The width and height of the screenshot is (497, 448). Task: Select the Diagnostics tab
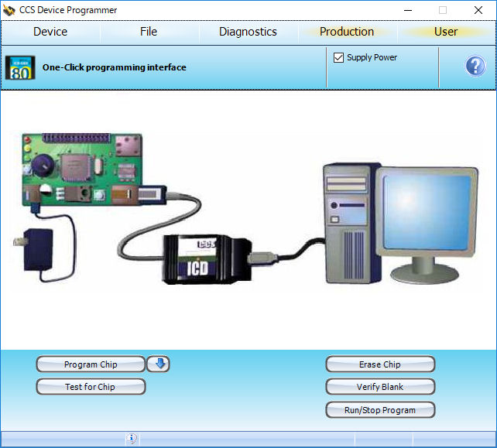click(248, 32)
